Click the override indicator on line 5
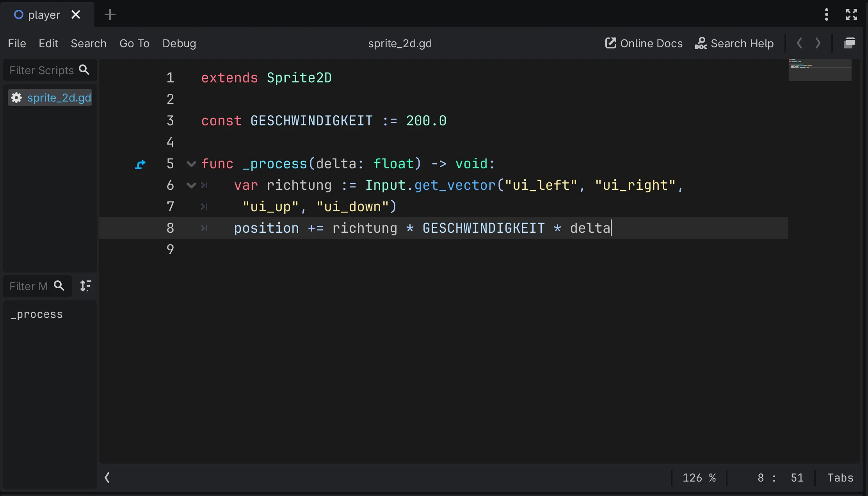Image resolution: width=868 pixels, height=496 pixels. (140, 164)
